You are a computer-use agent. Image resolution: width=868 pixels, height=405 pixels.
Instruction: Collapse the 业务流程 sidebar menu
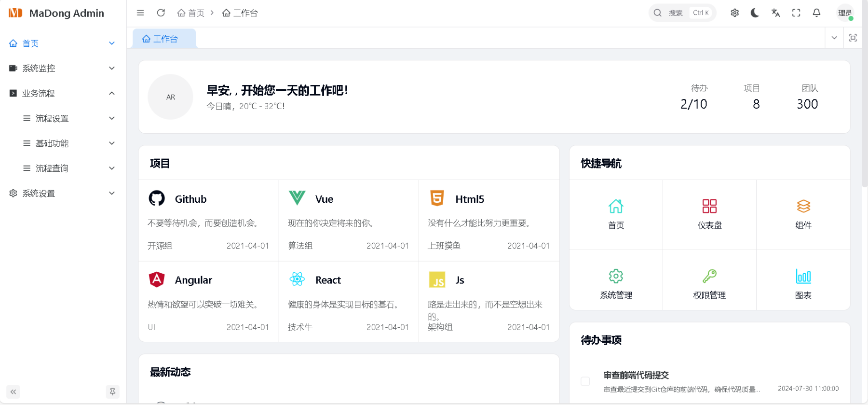63,93
